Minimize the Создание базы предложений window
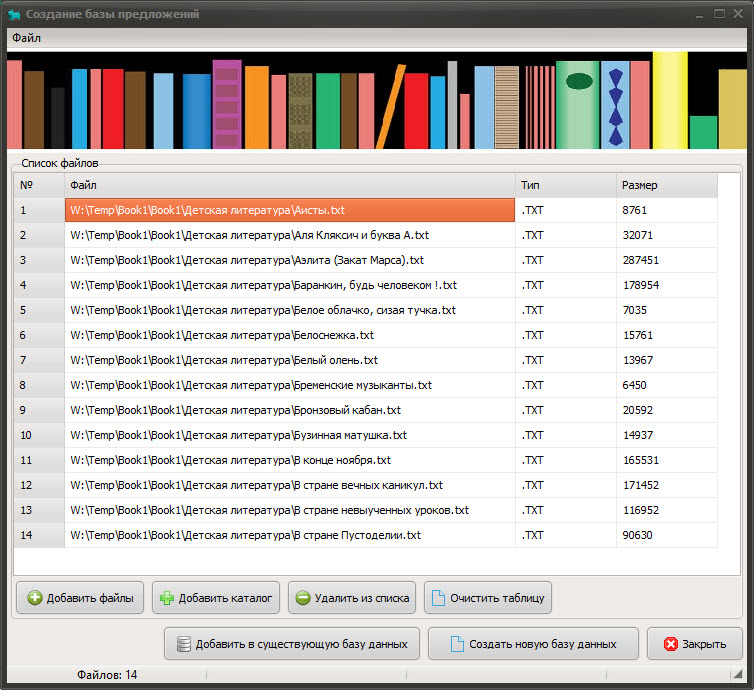 coord(699,15)
